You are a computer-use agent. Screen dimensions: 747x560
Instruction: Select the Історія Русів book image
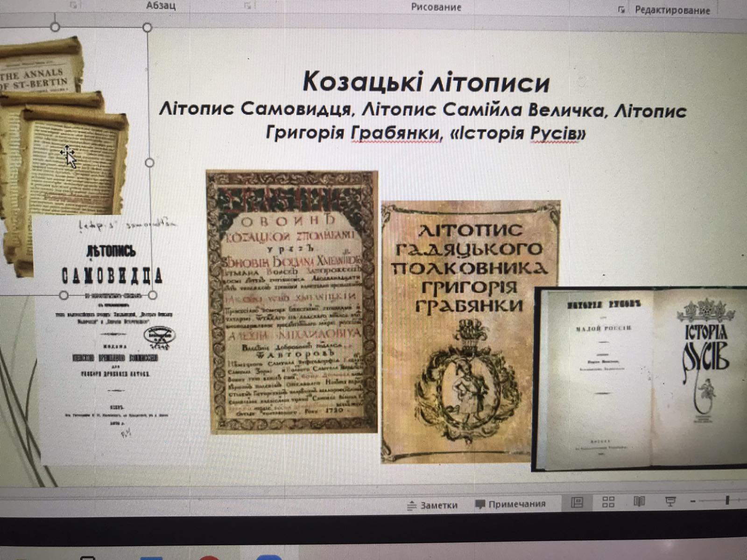(640, 378)
